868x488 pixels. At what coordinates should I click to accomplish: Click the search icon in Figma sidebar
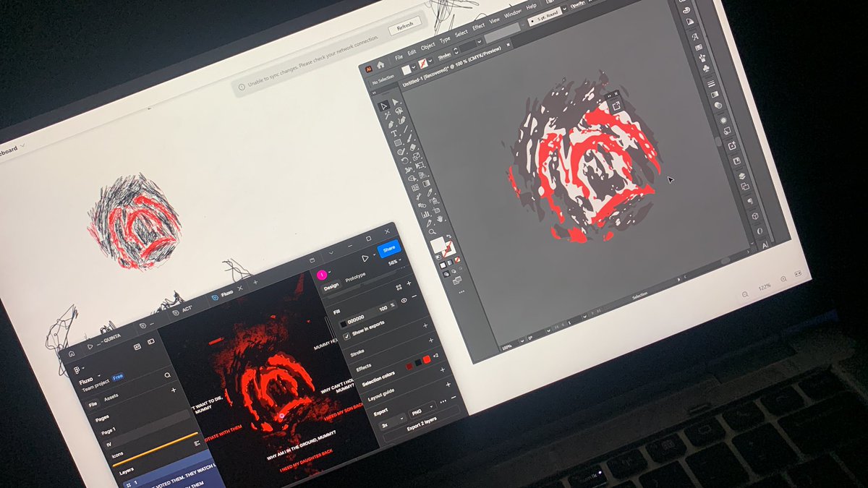[x=167, y=375]
